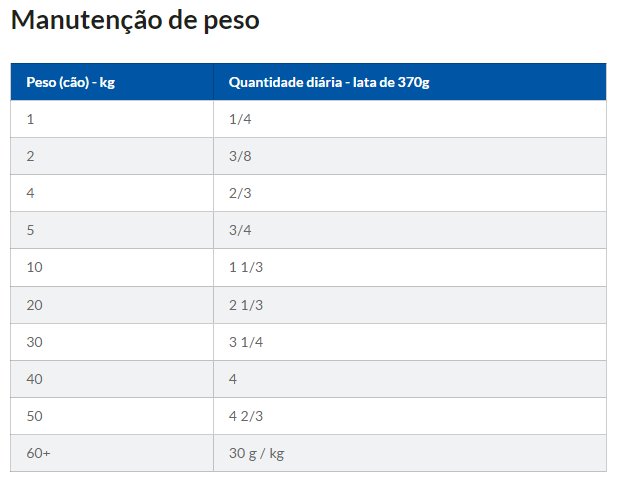This screenshot has width=619, height=481.
Task: Select the 20 kg weight cell
Action: 35,304
